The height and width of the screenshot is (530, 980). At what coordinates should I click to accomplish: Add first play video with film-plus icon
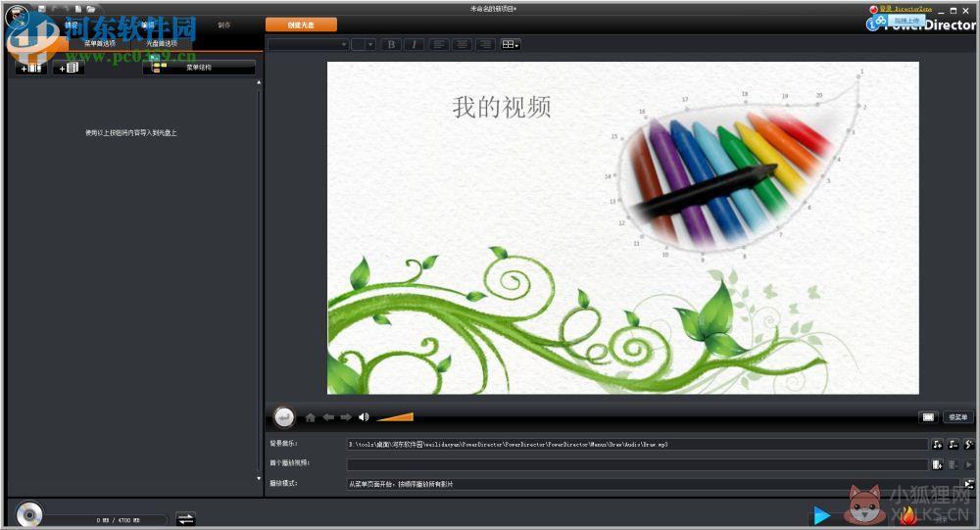[x=937, y=464]
